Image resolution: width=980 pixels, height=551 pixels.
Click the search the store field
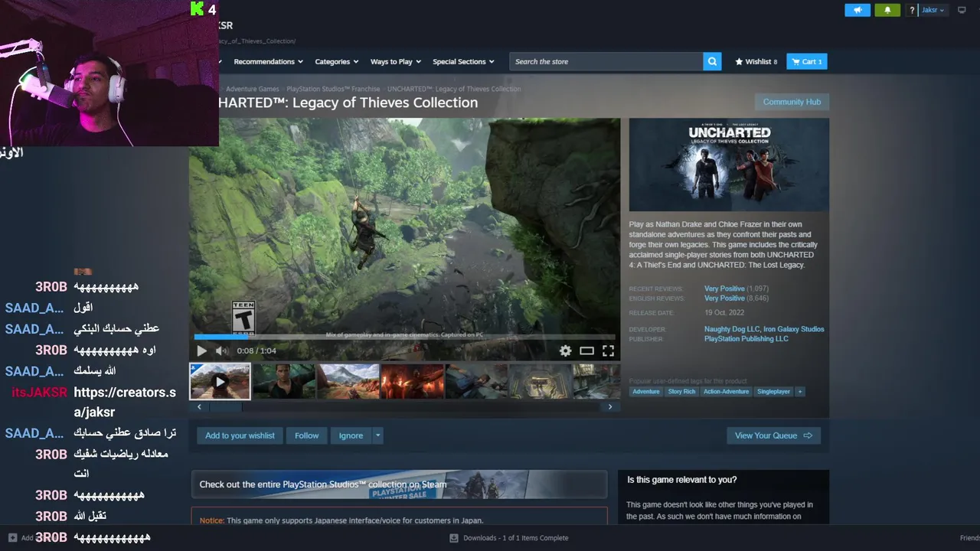tap(606, 61)
